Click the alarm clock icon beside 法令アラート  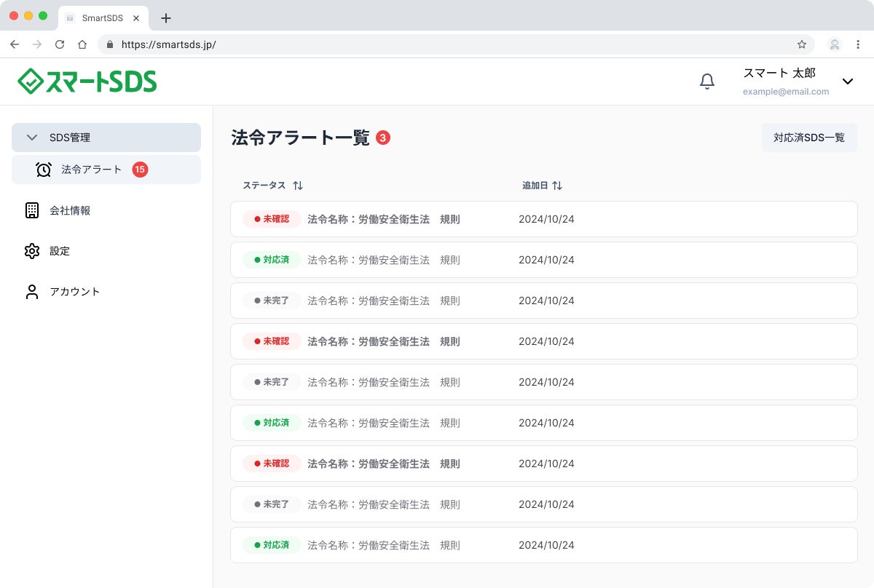click(x=44, y=170)
